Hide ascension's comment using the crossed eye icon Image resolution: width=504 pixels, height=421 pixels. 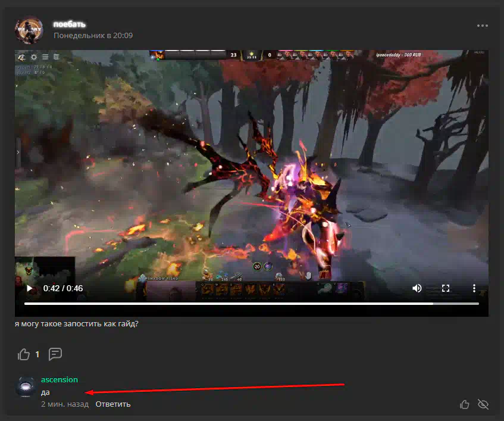click(483, 404)
